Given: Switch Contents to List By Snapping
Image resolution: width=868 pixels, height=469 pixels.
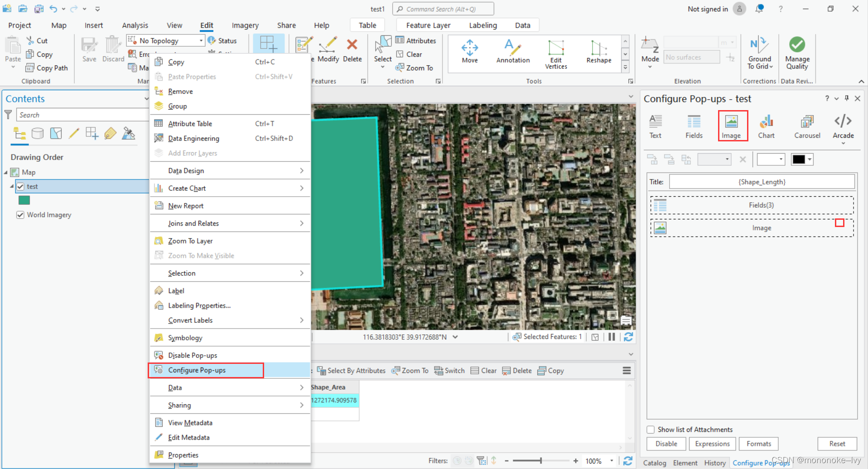Looking at the screenshot, I should (x=92, y=133).
